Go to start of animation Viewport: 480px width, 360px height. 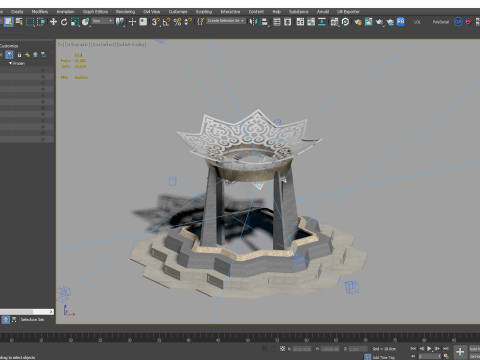(413, 349)
